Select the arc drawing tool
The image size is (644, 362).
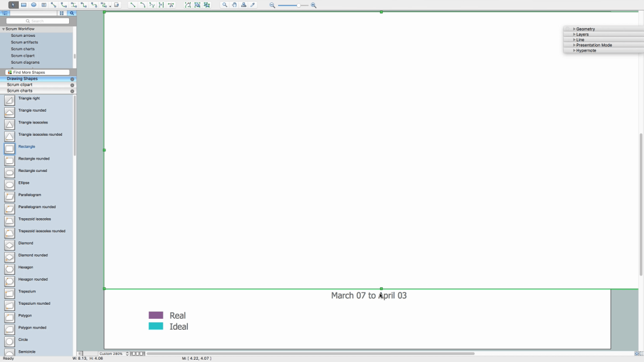[142, 5]
